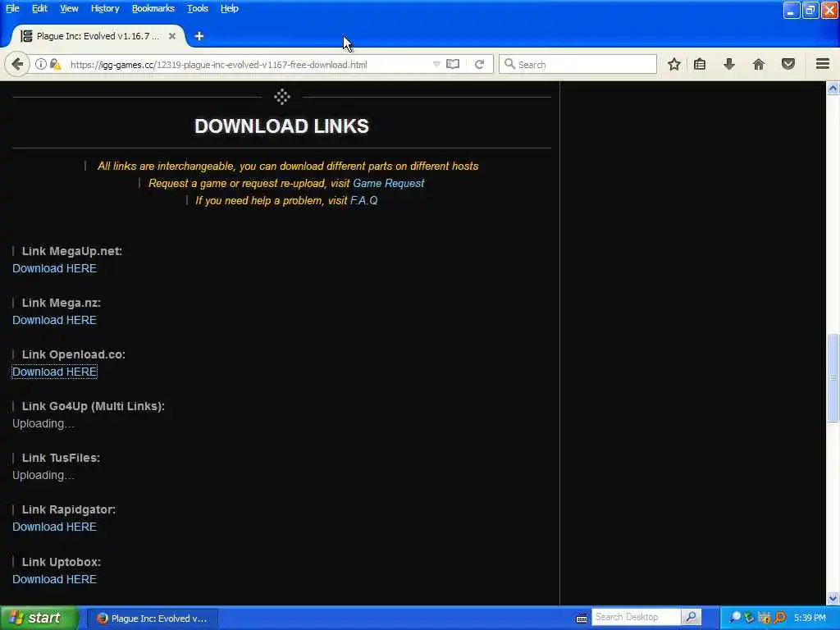Go back with the browser back arrow
Image resolution: width=840 pixels, height=630 pixels.
[17, 64]
